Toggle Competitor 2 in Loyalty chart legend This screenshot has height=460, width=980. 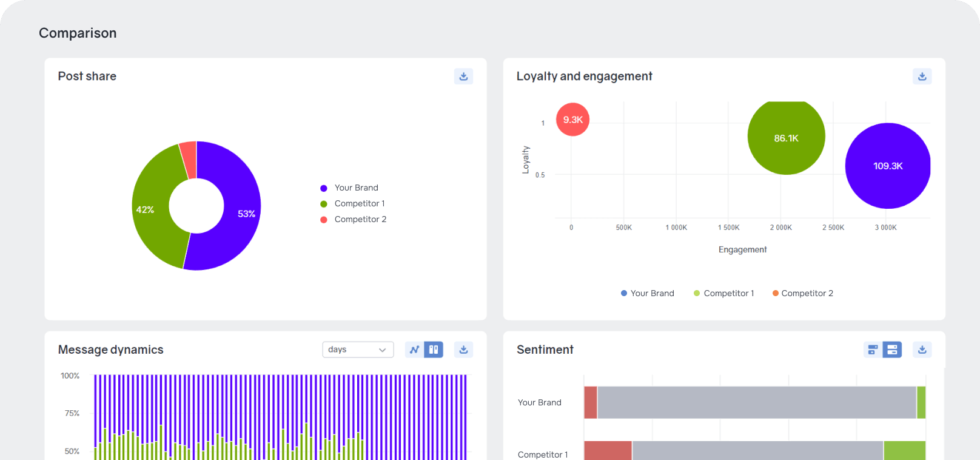pos(802,293)
